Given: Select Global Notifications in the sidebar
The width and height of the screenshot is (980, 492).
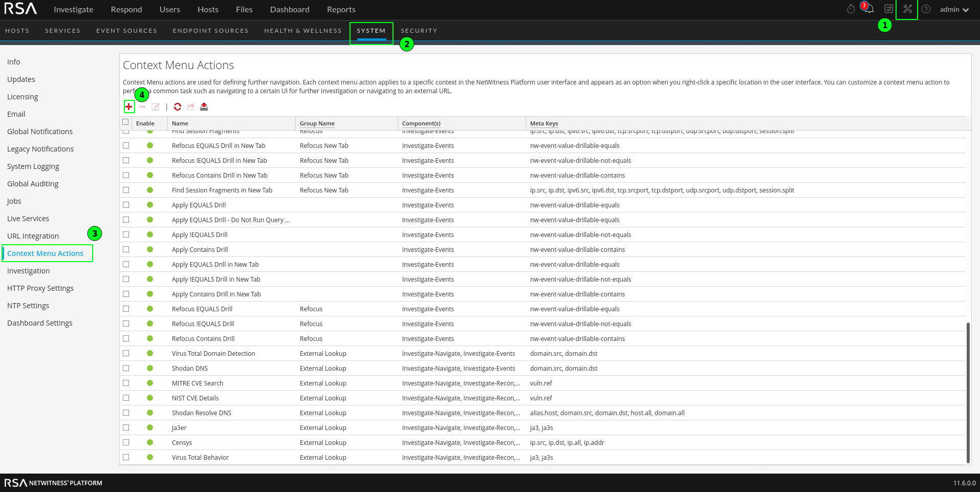Looking at the screenshot, I should (39, 131).
